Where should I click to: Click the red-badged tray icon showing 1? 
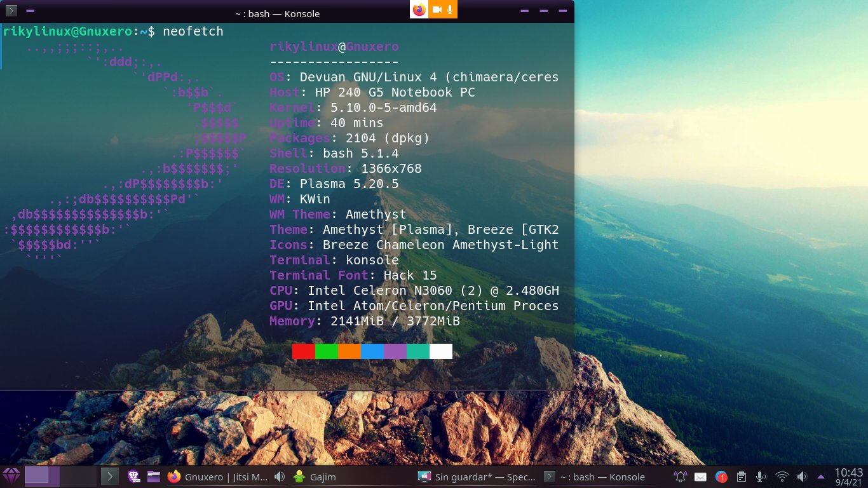[x=721, y=477]
